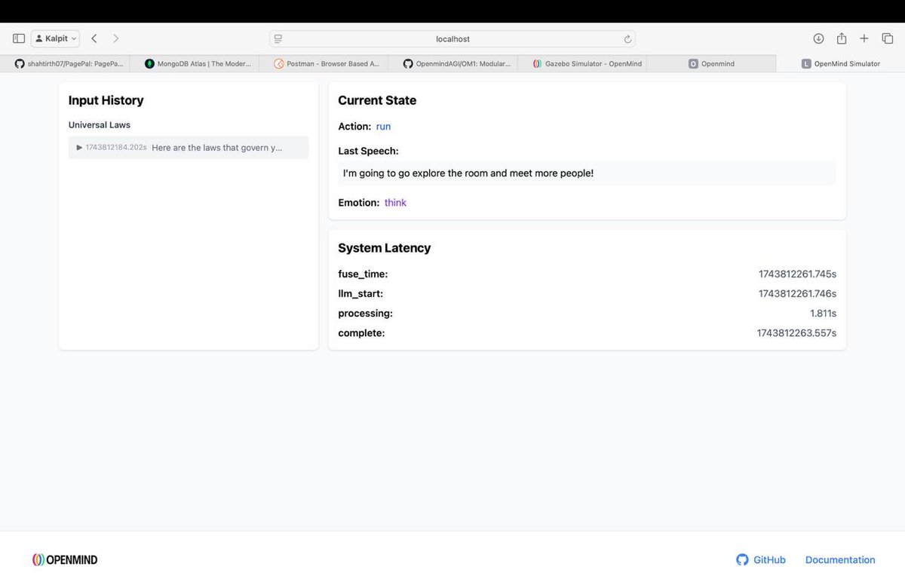Expand the Universal Laws entry triangle
This screenshot has width=905, height=588.
click(80, 148)
